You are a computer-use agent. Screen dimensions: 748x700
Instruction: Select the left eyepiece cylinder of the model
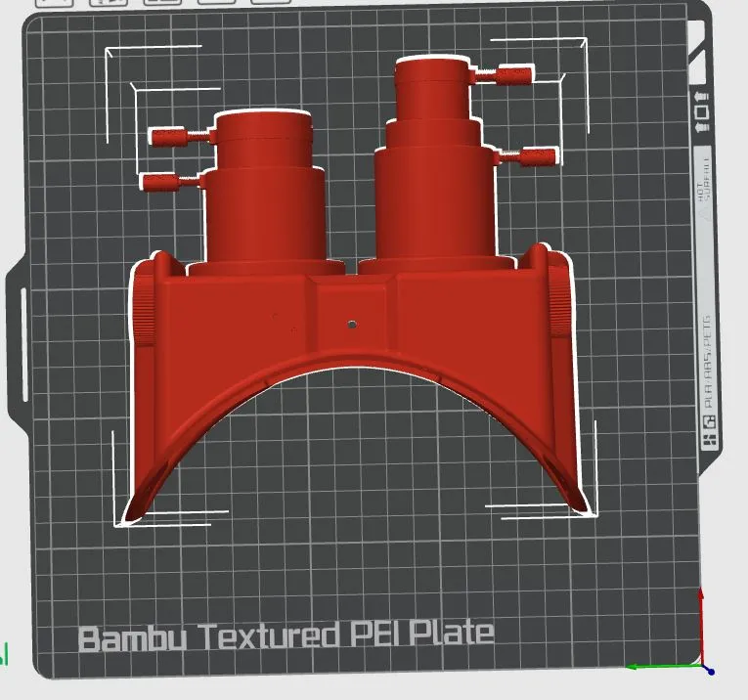point(265,191)
